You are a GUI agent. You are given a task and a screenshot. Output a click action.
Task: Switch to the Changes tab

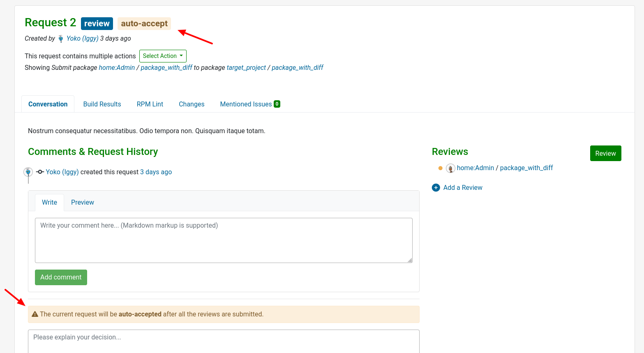(x=192, y=104)
